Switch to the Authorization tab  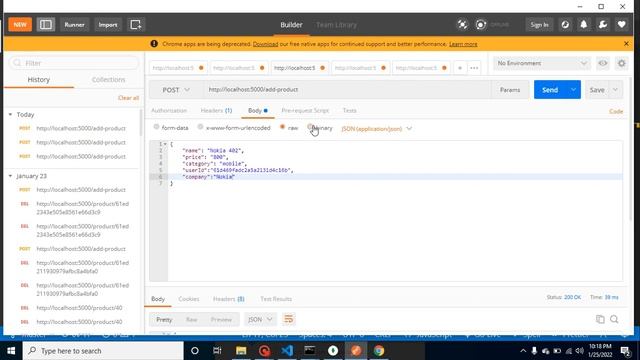pyautogui.click(x=169, y=111)
